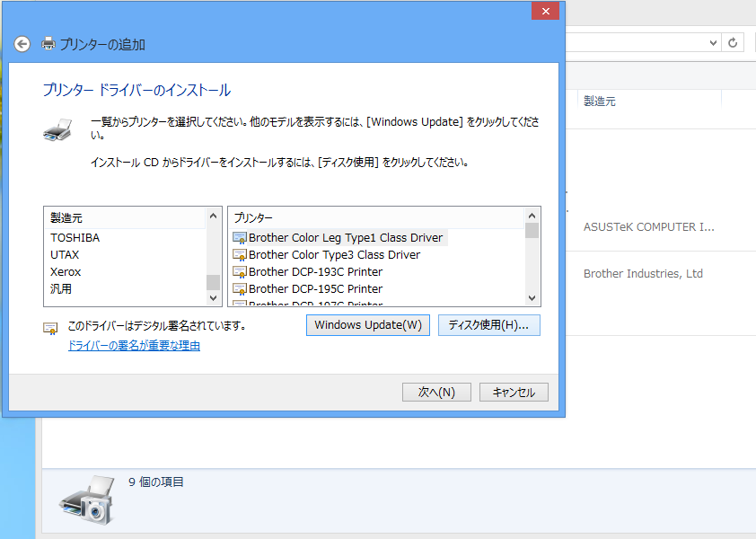Click the manufacturer list scrollbar thumb
This screenshot has width=756, height=539.
[213, 282]
